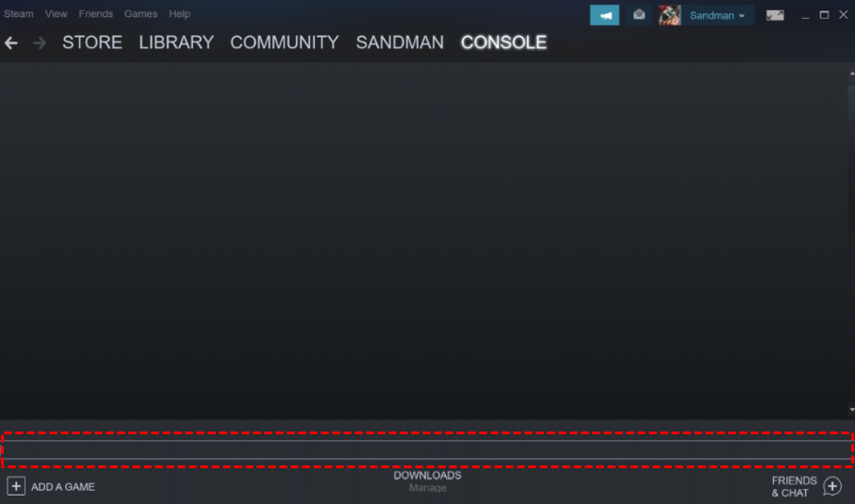Go to the SANDMAN profile tab
The height and width of the screenshot is (504, 855).
[400, 42]
